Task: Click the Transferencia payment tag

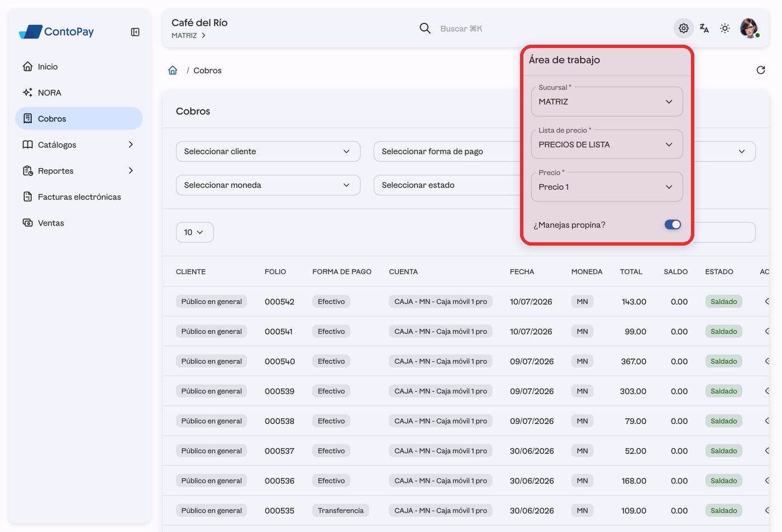Action: coord(341,511)
